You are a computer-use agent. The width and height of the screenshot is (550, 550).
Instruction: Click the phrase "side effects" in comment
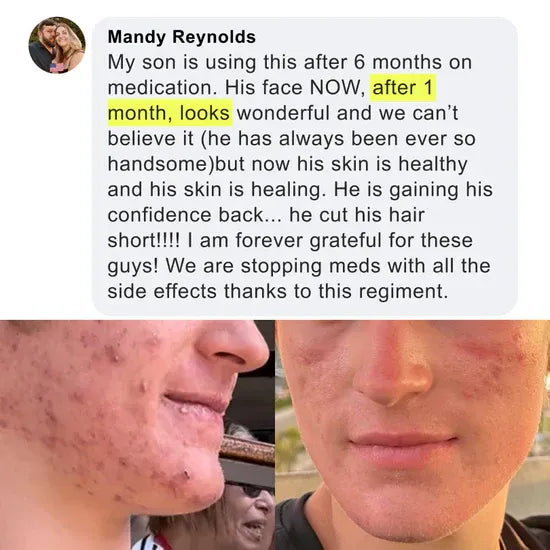(x=162, y=292)
